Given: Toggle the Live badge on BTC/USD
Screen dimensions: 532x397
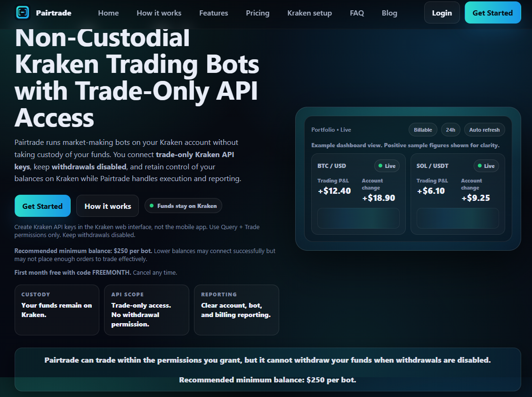Looking at the screenshot, I should click(387, 166).
